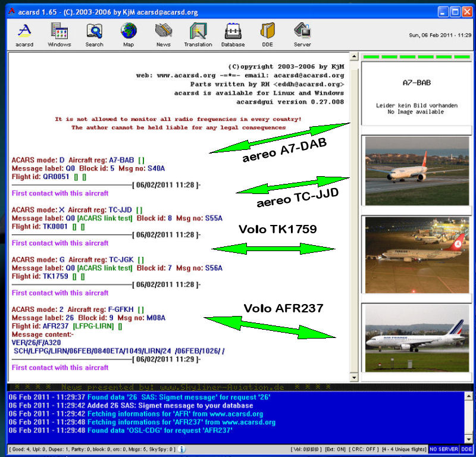Click the up arrow of message list scrollbar
This screenshot has width=476, height=457.
(354, 57)
